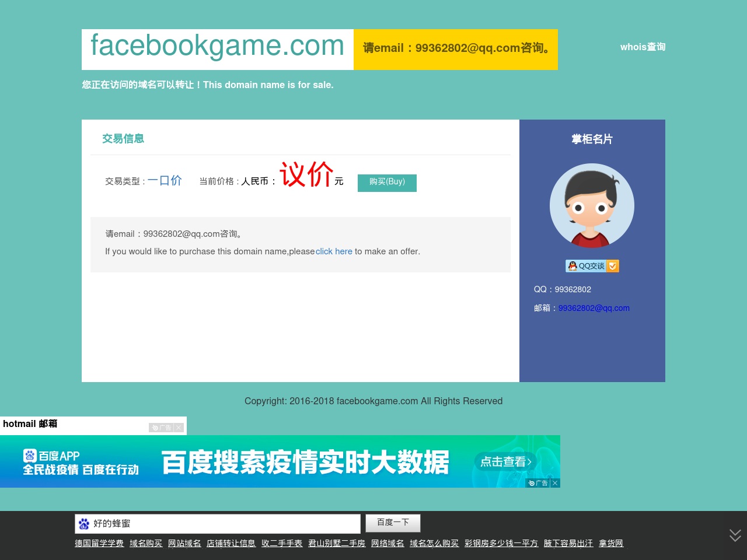
Task: Click the 点击查看 banner button
Action: tap(505, 461)
